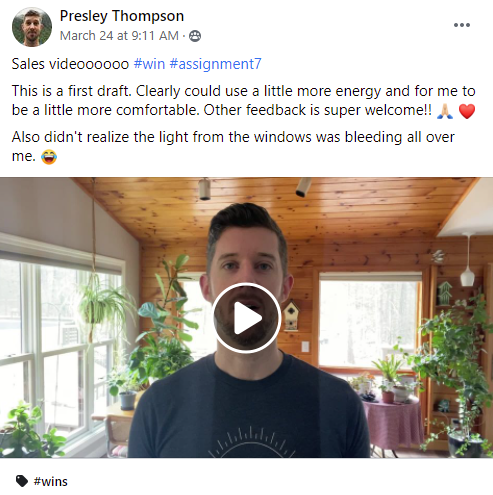The width and height of the screenshot is (493, 495).
Task: Open the #win hashtag
Action: 149,64
